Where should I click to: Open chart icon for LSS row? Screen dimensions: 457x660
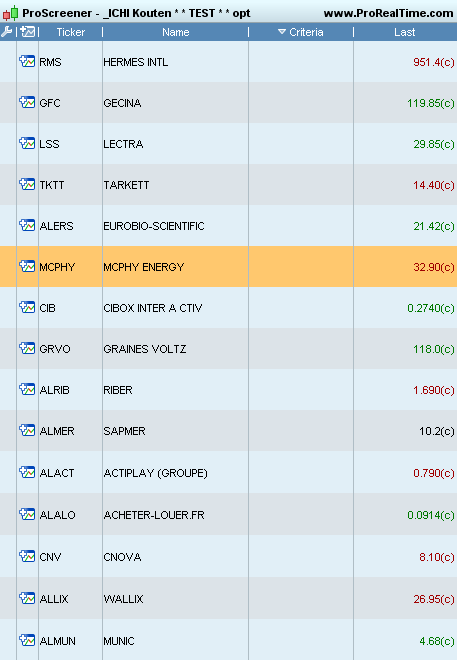click(x=27, y=144)
